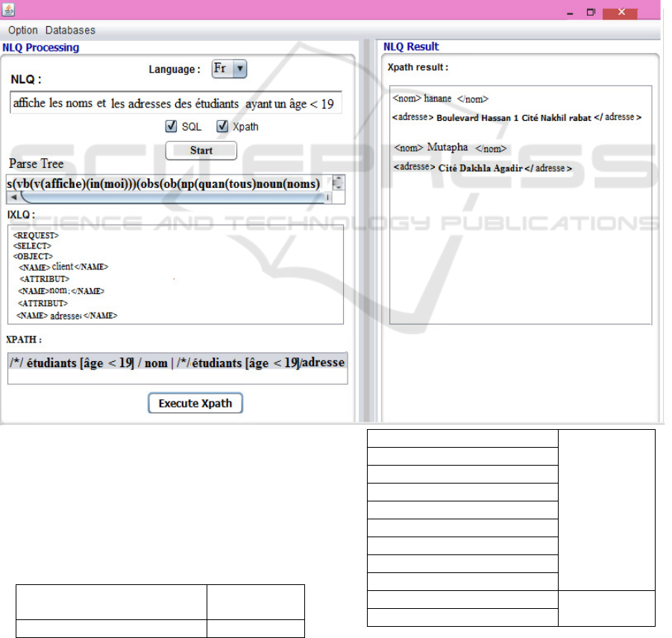
Task: Click the Parse Tree vertical up arrow
Action: 339,180
